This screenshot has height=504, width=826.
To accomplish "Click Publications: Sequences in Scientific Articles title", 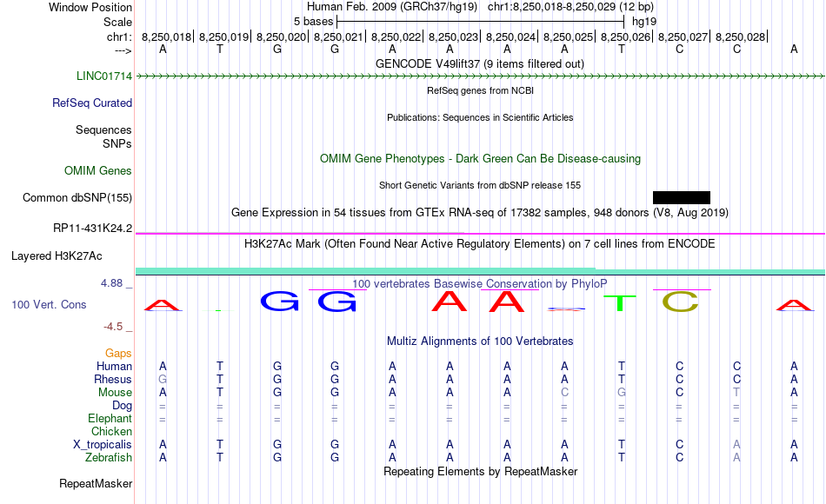I will tap(480, 117).
